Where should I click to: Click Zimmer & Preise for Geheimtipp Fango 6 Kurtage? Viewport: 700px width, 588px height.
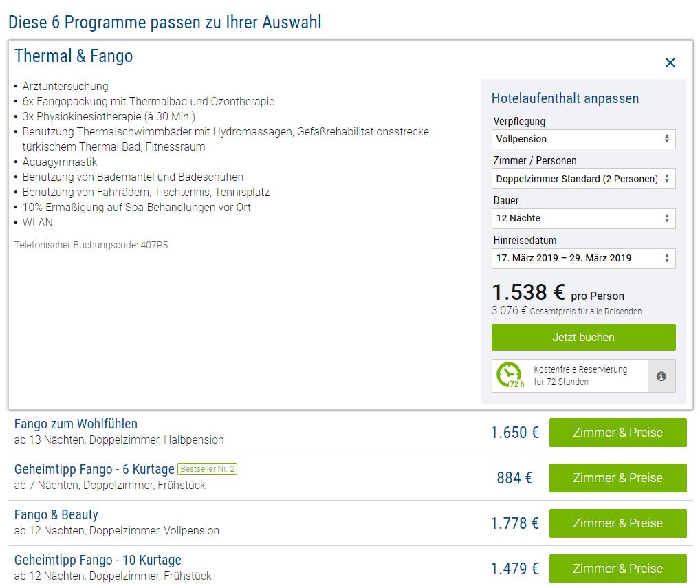click(617, 478)
